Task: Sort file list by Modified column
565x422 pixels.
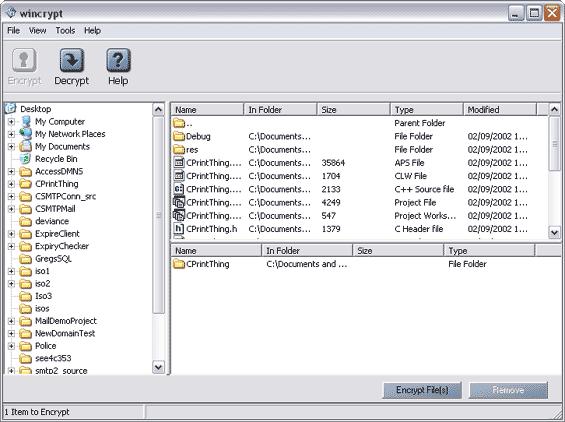Action: (500, 110)
